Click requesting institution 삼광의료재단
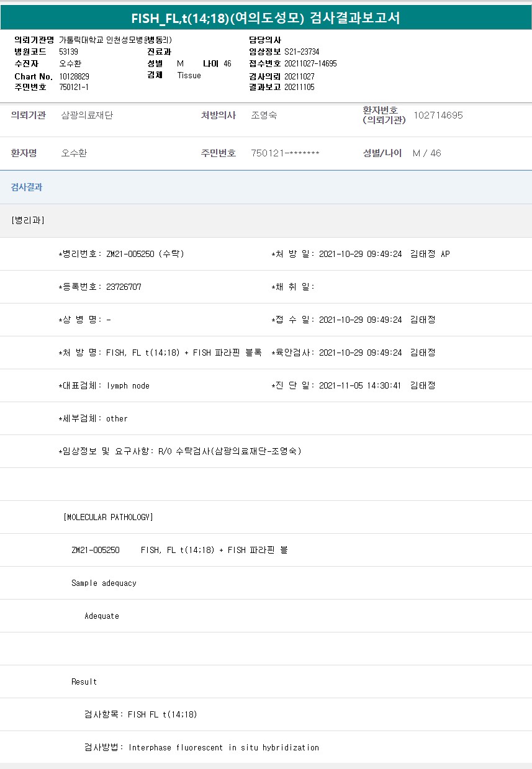Viewport: 532px width, 769px height. (87, 115)
